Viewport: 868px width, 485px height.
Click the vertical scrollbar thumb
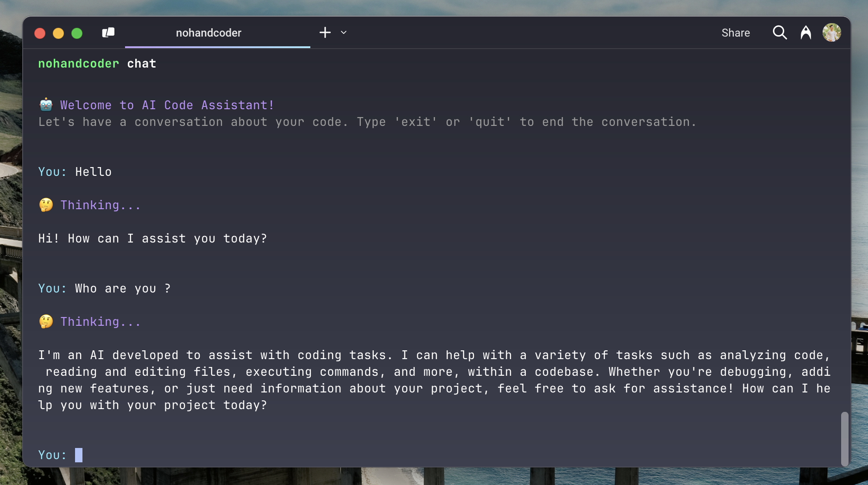[844, 438]
